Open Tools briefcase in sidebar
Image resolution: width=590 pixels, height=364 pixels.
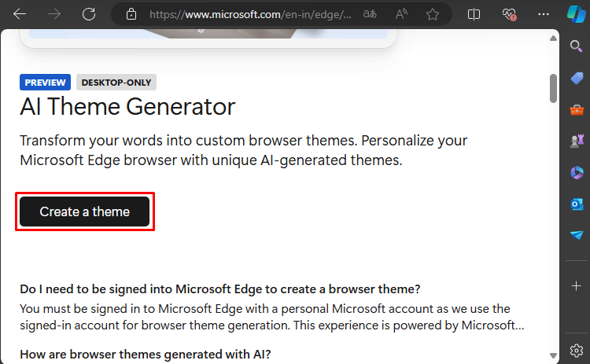[x=577, y=110]
